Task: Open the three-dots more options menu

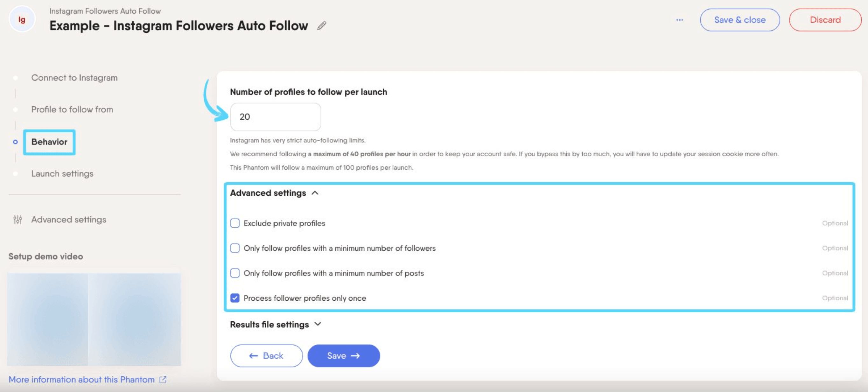Action: click(680, 20)
